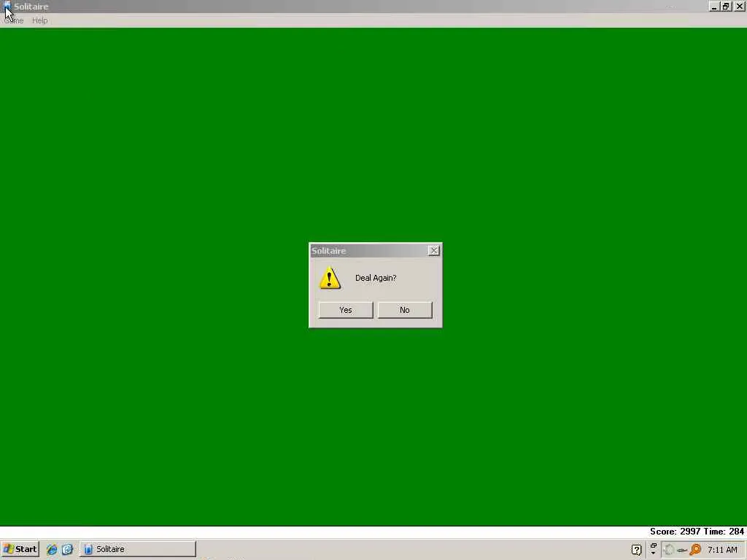This screenshot has width=747, height=560.
Task: Close the Deal Again dialog box
Action: point(433,251)
